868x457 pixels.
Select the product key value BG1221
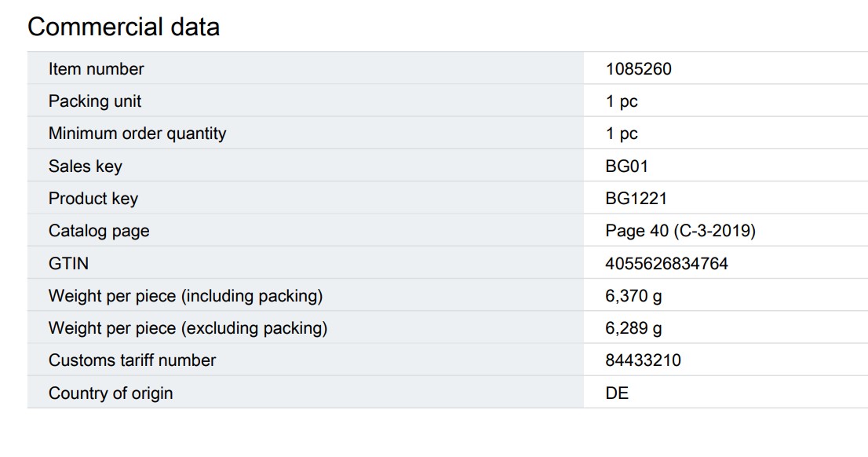tap(636, 199)
